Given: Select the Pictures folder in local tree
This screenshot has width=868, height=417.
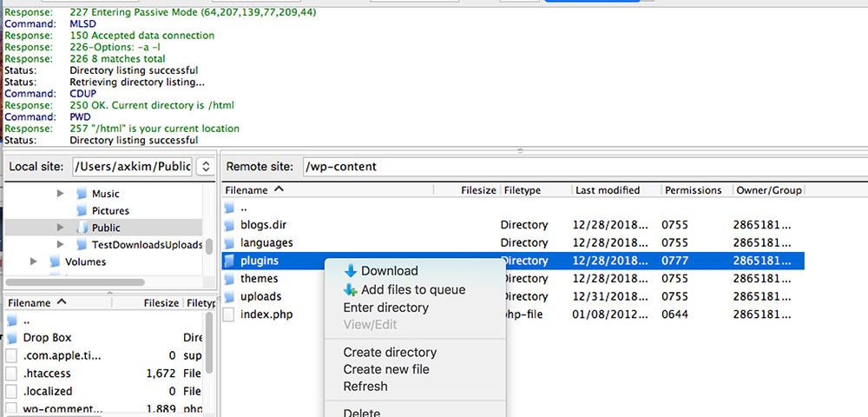Looking at the screenshot, I should pyautogui.click(x=110, y=210).
